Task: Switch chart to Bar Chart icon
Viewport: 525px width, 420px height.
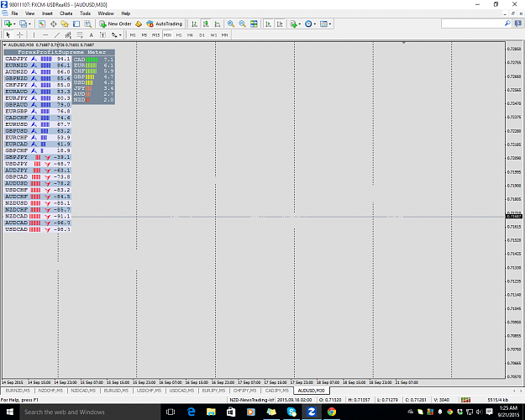Action: point(194,24)
